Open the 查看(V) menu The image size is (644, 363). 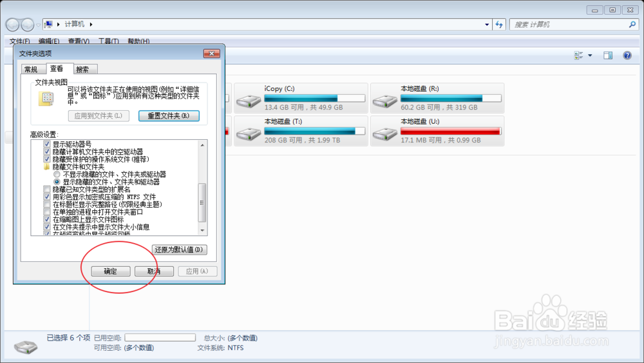pyautogui.click(x=79, y=41)
